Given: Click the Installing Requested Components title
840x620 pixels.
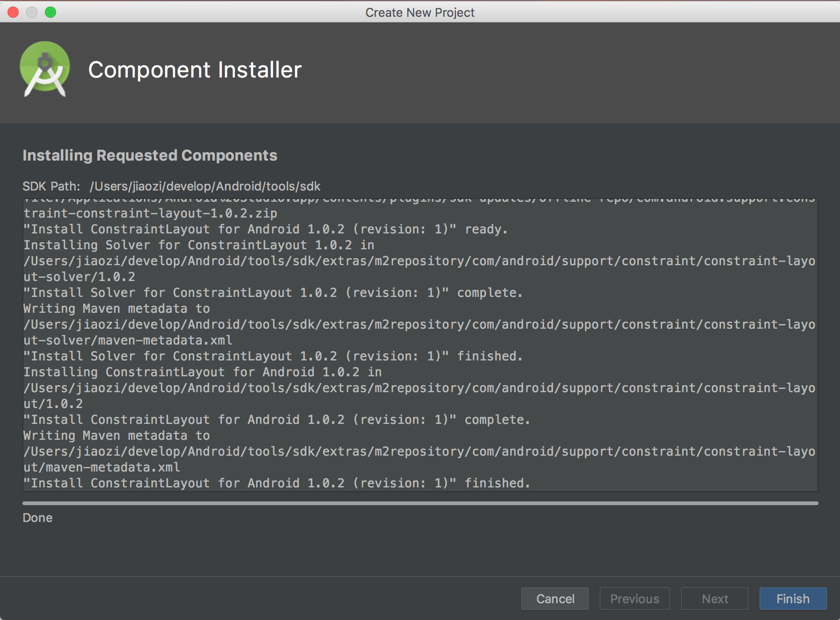Looking at the screenshot, I should [150, 155].
